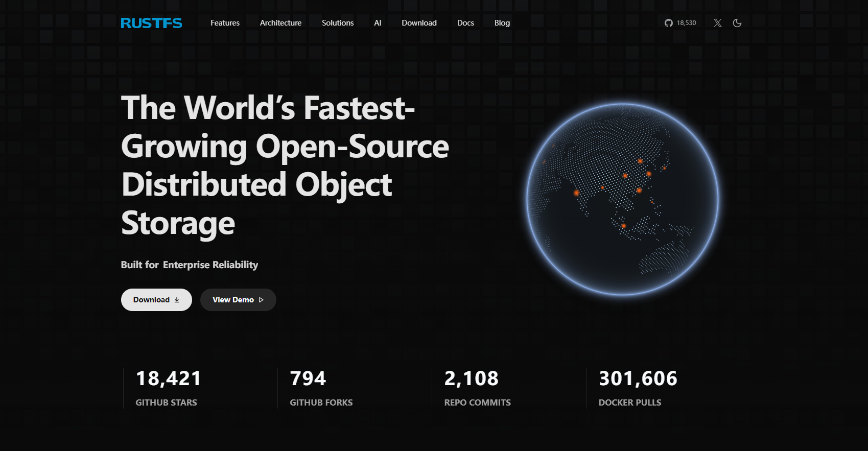868x451 pixels.
Task: Open the Architecture menu item
Action: pos(280,23)
